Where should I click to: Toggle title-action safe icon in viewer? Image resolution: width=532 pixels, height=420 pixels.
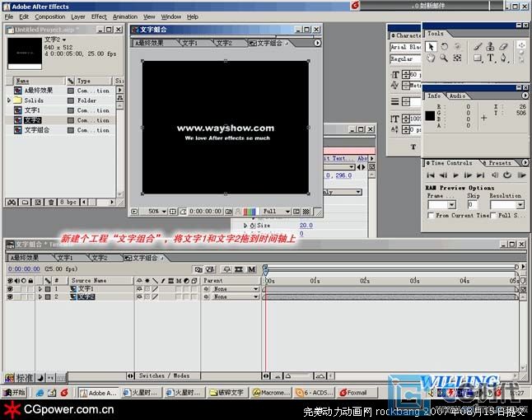[173, 212]
